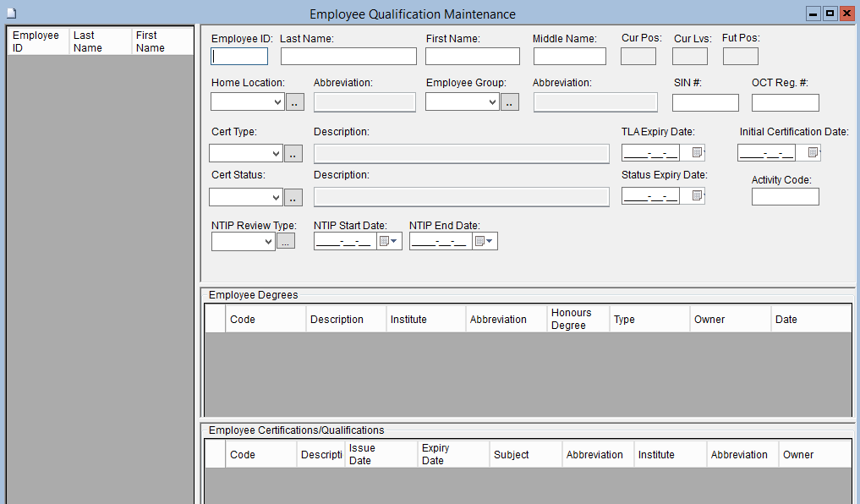Expand the Cert Status dropdown

coord(276,197)
